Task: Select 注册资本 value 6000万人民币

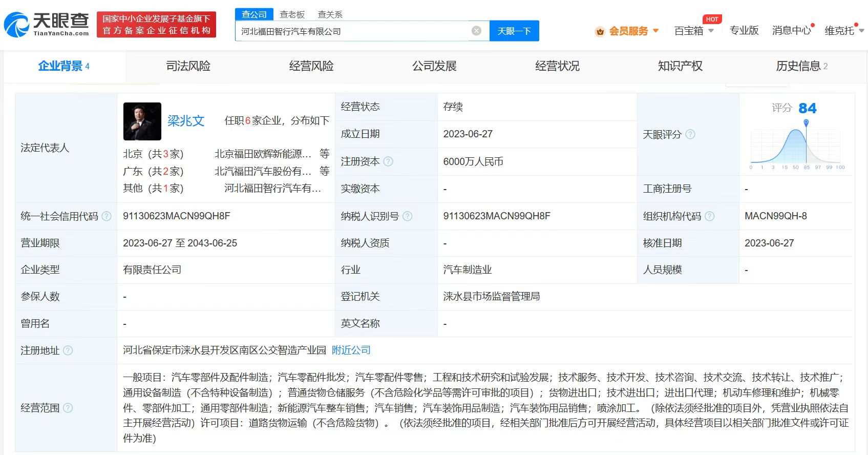Action: pyautogui.click(x=473, y=162)
